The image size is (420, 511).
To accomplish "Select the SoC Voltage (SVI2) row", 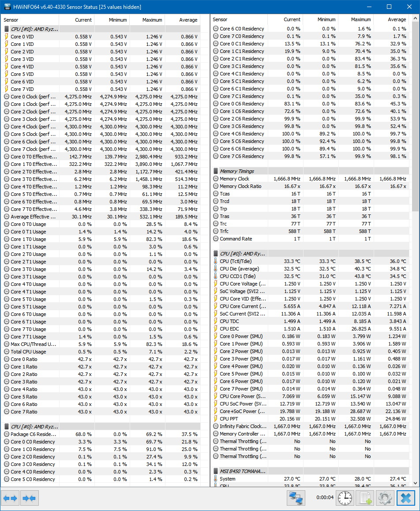I will 311,291.
